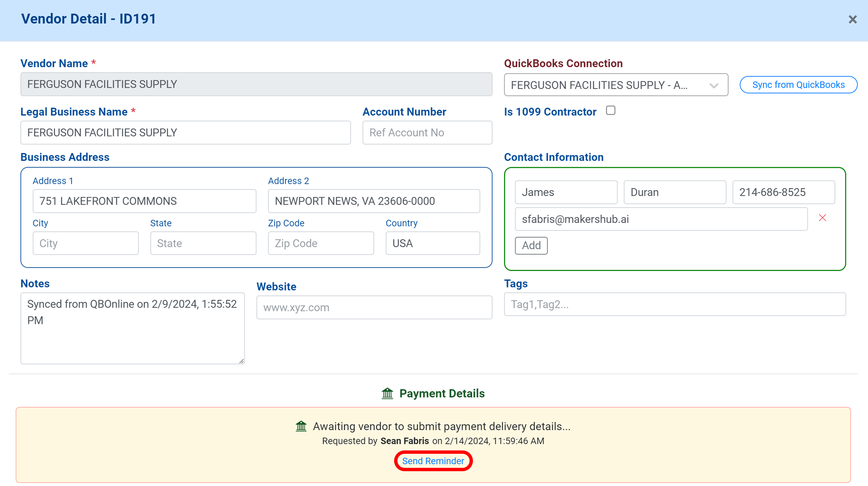The width and height of the screenshot is (868, 486).
Task: Click the Zip Code input field
Action: 321,243
